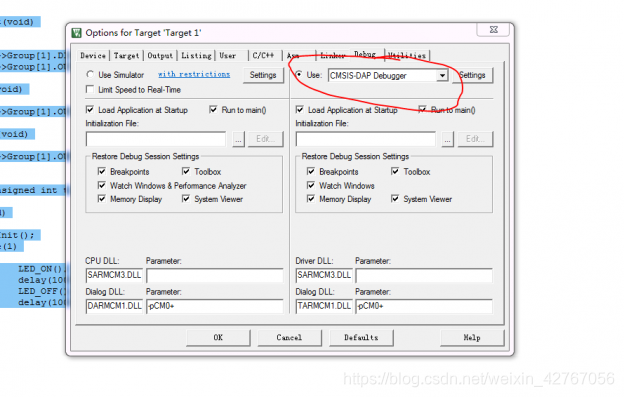The height and width of the screenshot is (397, 624).
Task: Open Help for target options
Action: pyautogui.click(x=472, y=338)
